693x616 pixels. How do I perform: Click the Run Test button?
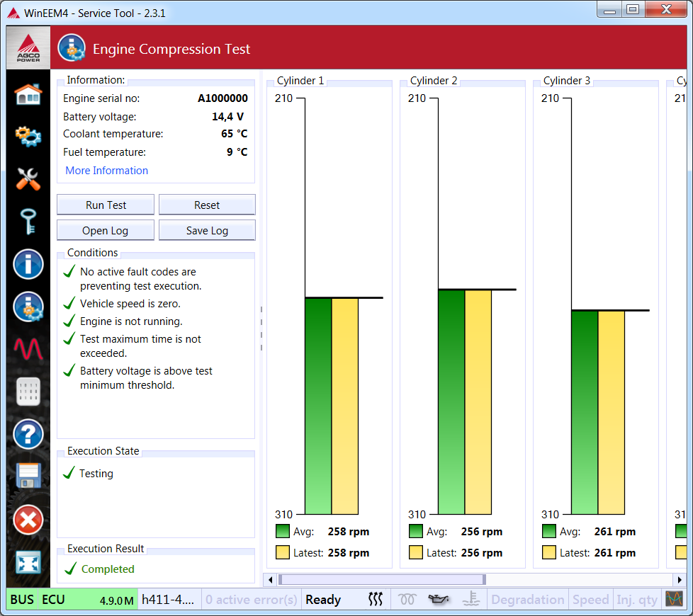pos(106,205)
